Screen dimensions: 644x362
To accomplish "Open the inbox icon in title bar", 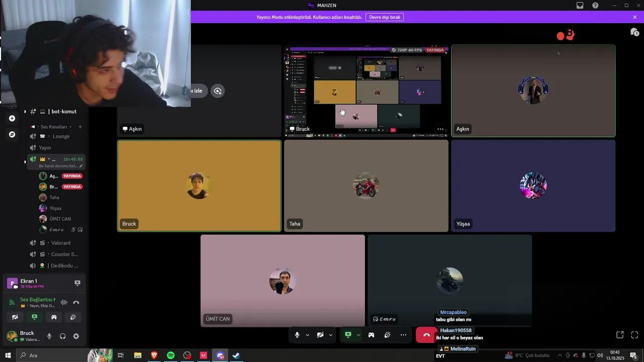I will (x=580, y=6).
